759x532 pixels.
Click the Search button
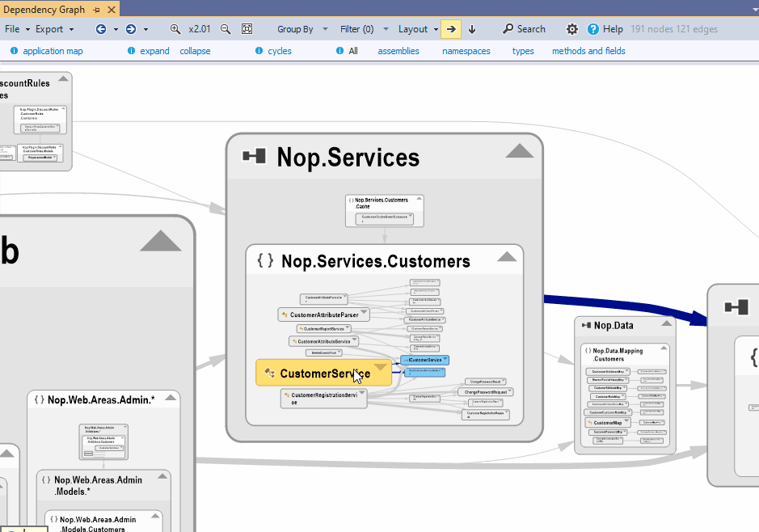(524, 29)
